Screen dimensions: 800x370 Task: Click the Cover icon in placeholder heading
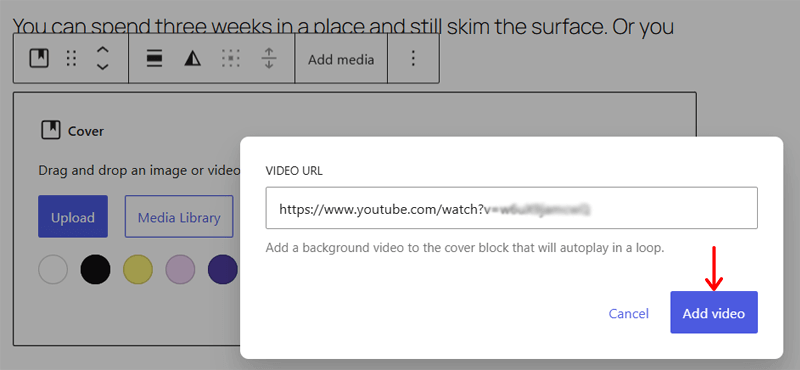coord(51,131)
